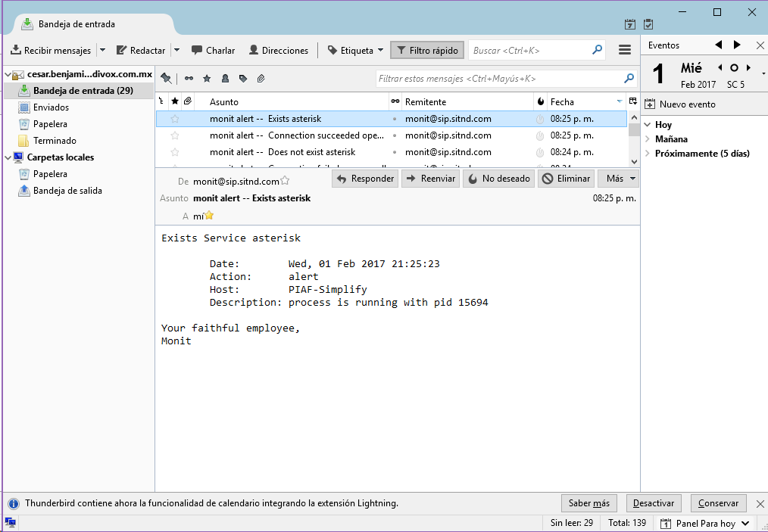Image resolution: width=768 pixels, height=532 pixels.
Task: Filter tagged messages with tag icon
Action: [x=243, y=78]
